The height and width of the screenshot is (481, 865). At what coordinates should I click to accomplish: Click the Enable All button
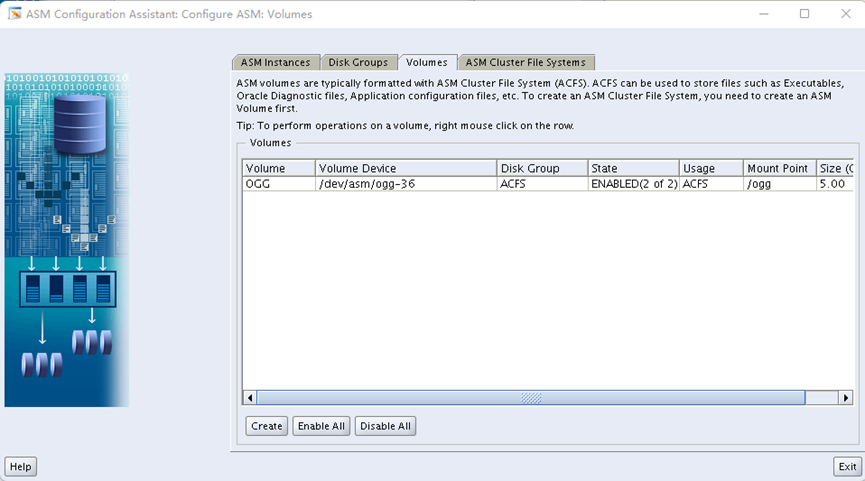(321, 426)
